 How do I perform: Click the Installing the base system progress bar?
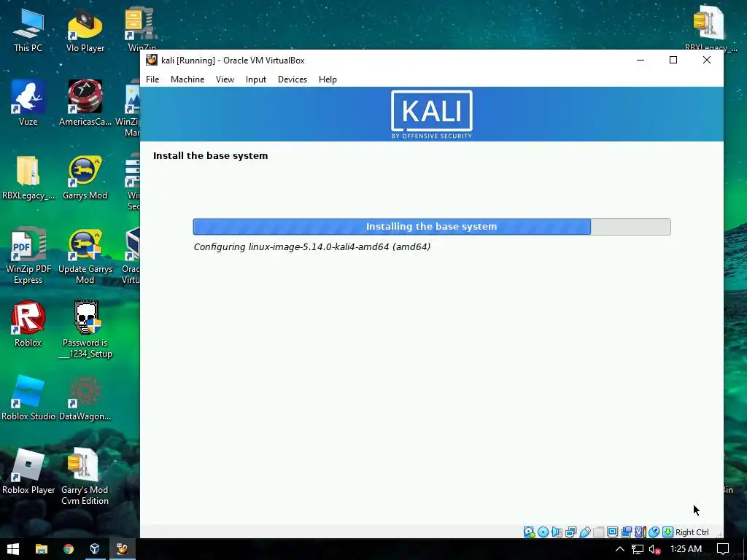(x=432, y=227)
